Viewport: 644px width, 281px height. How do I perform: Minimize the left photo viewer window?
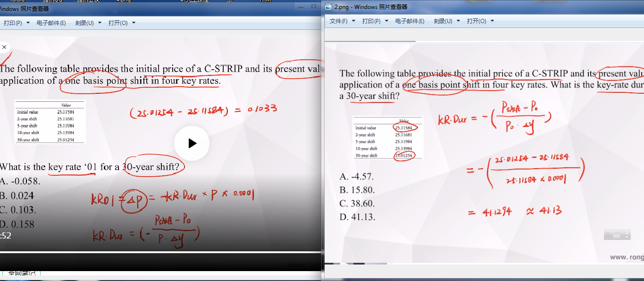(x=301, y=7)
